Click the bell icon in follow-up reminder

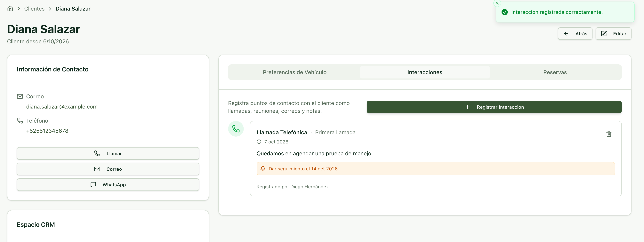click(263, 169)
